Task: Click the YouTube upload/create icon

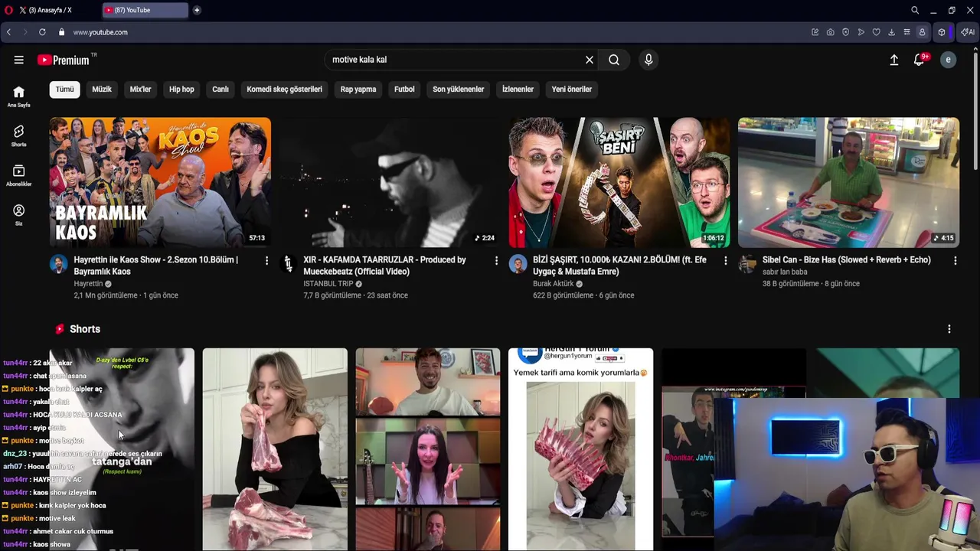Action: click(x=893, y=60)
